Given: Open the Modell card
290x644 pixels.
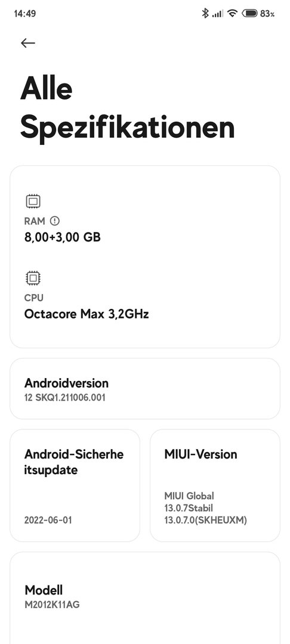Looking at the screenshot, I should pyautogui.click(x=145, y=598).
